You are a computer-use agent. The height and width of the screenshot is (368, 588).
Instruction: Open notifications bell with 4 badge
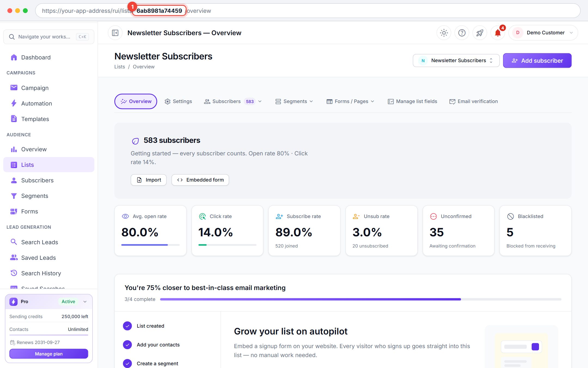[x=498, y=33]
